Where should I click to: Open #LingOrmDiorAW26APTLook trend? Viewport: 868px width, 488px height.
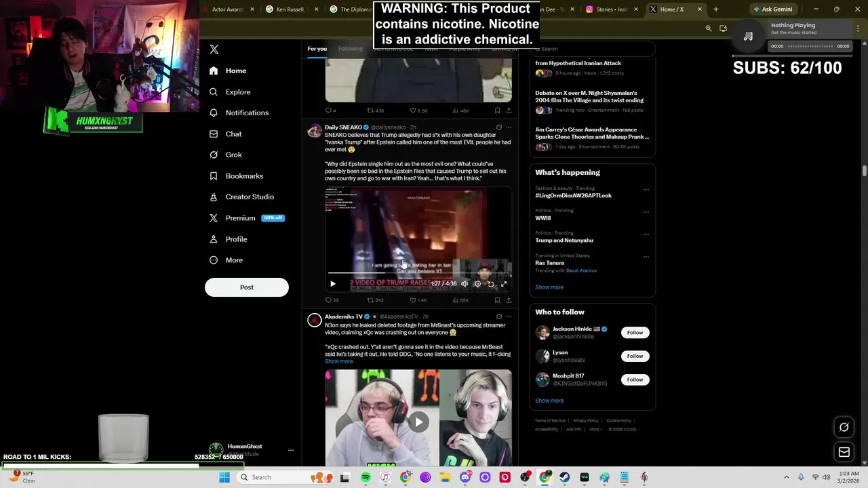[x=573, y=195]
